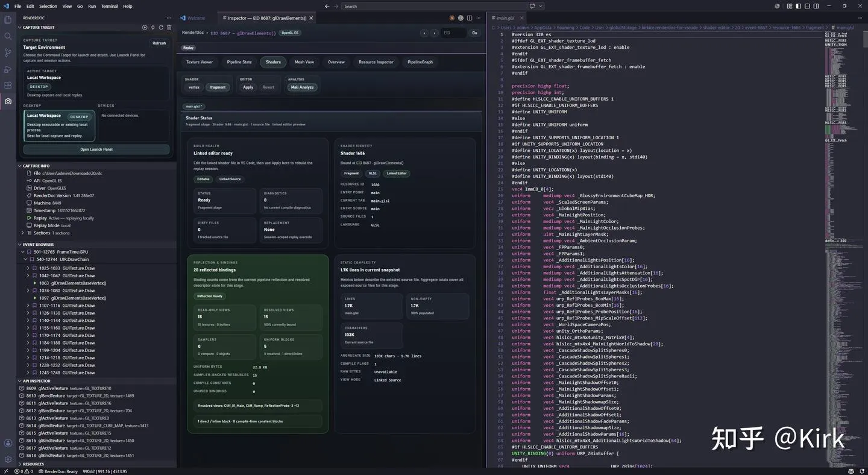Switch to the Texture Viewer tab

(200, 62)
